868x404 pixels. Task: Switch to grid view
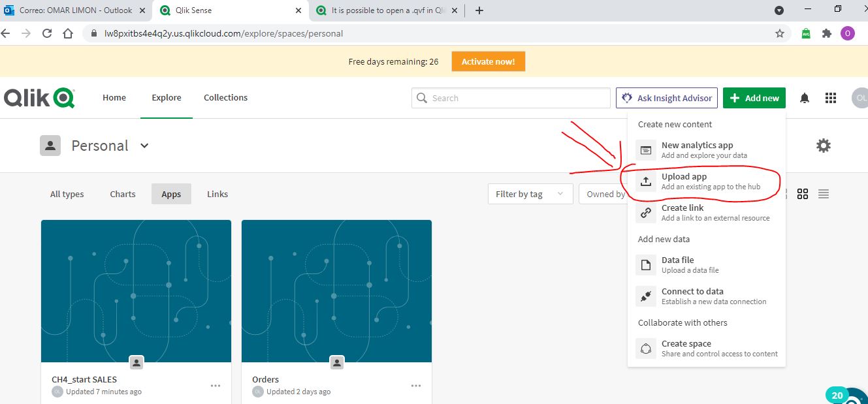(x=803, y=194)
